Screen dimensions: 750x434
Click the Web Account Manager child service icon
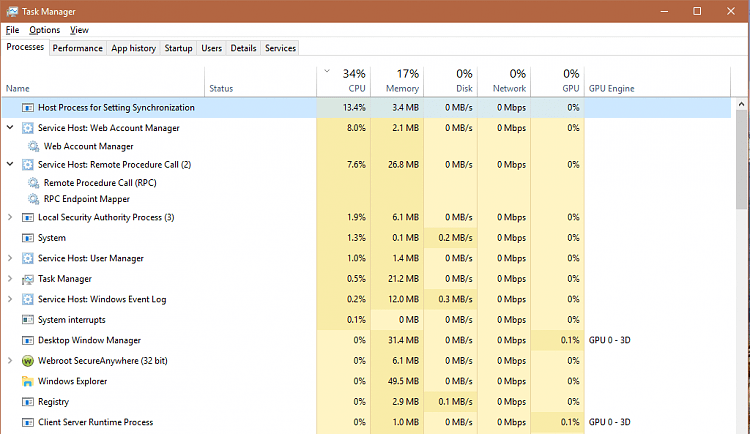tap(33, 146)
